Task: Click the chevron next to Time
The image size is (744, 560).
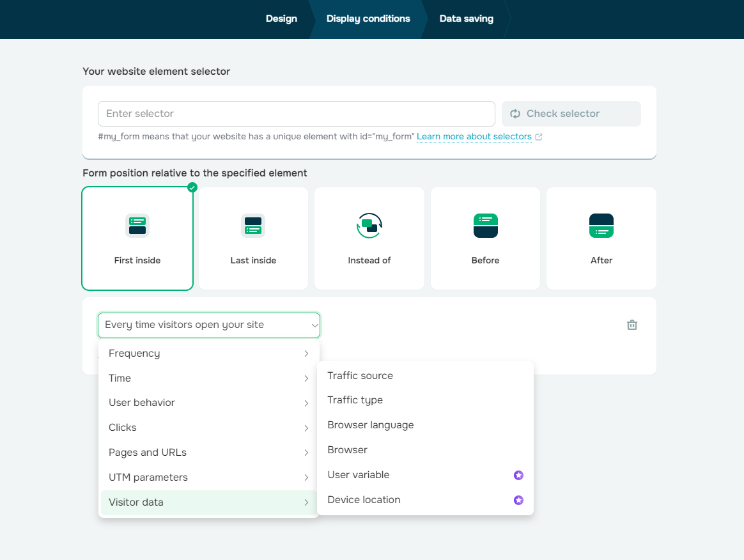Action: point(307,378)
